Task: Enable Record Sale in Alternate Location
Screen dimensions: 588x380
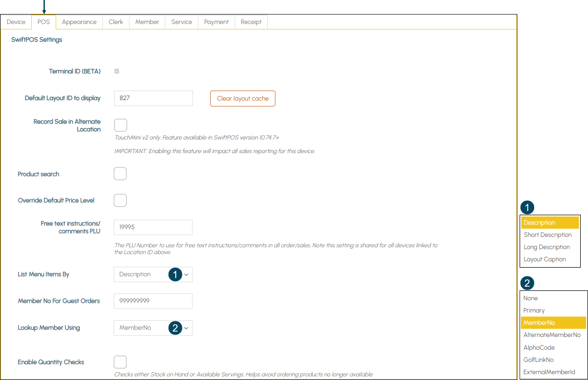Action: click(120, 125)
